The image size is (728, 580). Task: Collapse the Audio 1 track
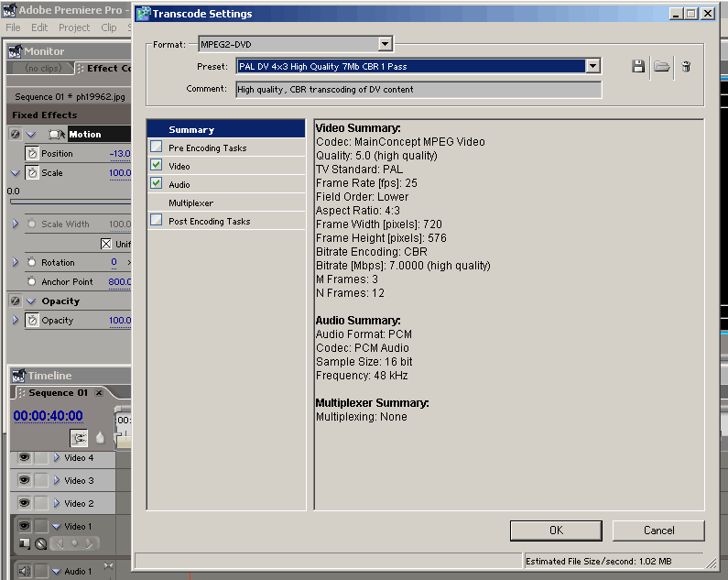point(57,572)
